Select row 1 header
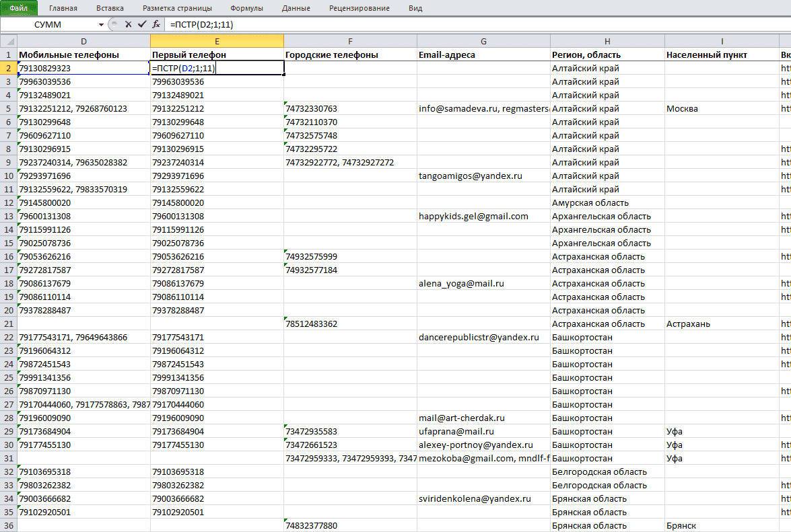 point(9,54)
